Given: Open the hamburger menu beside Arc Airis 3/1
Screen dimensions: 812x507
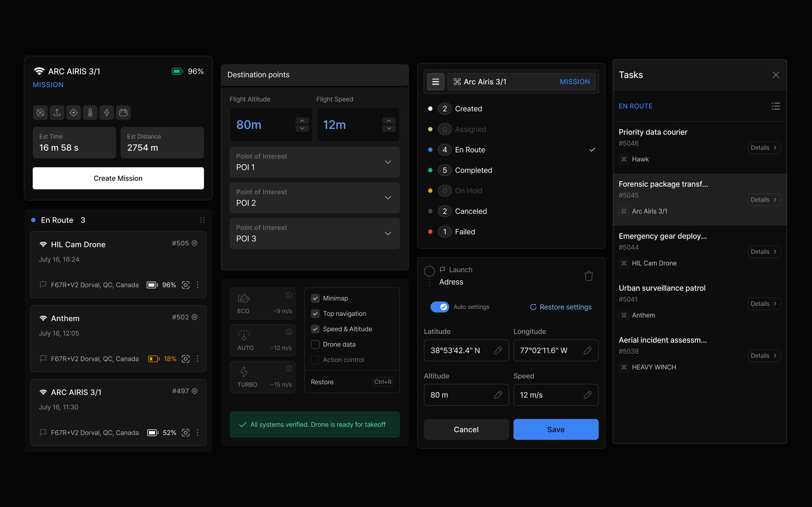Looking at the screenshot, I should (x=436, y=81).
